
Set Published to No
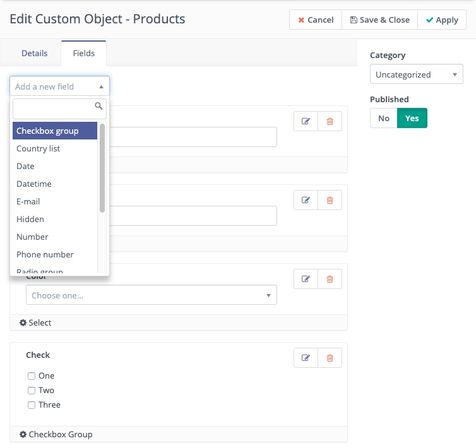coord(384,118)
